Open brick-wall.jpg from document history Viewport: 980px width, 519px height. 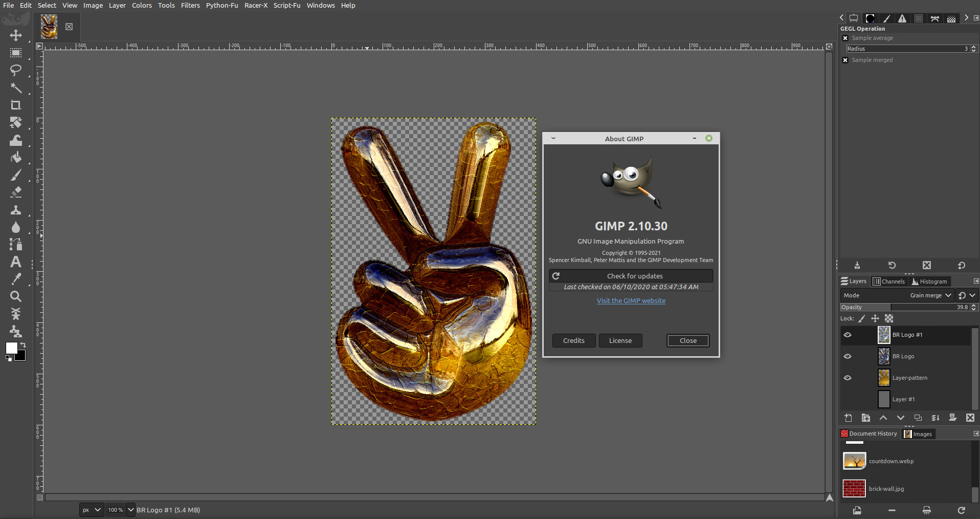905,489
